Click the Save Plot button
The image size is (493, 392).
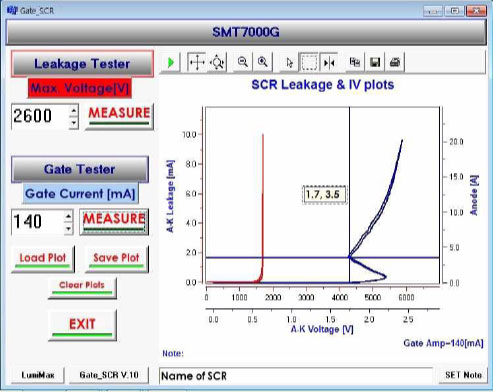click(116, 259)
